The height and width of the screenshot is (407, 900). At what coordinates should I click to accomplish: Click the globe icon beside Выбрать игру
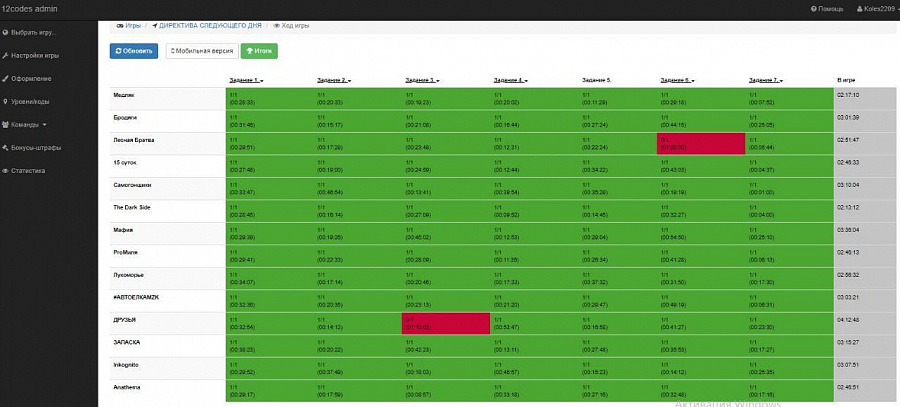pos(5,33)
